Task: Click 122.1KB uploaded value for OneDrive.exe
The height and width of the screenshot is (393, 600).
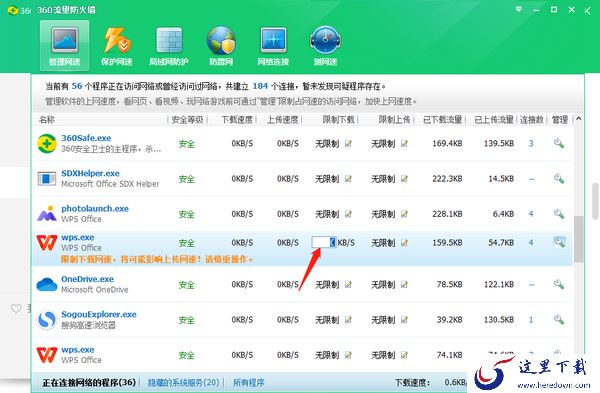Action: point(499,284)
